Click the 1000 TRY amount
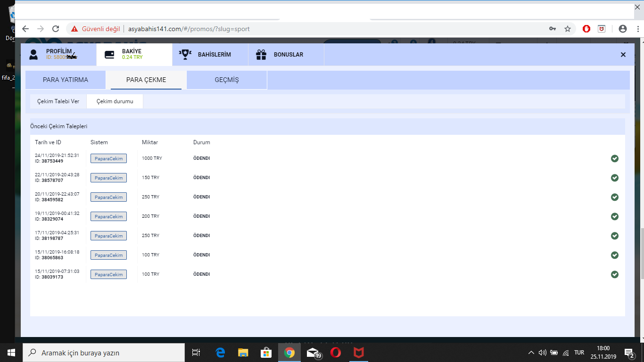Viewport: 644px width, 362px height. 152,158
